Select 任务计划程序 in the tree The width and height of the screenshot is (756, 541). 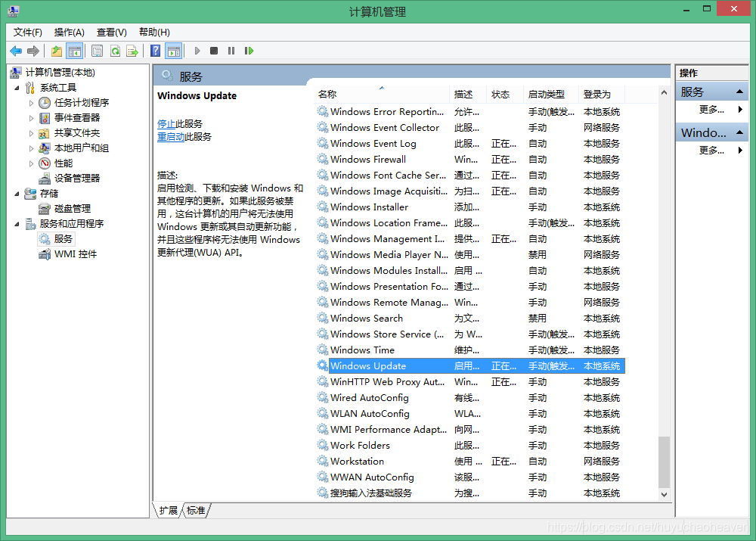coord(82,103)
